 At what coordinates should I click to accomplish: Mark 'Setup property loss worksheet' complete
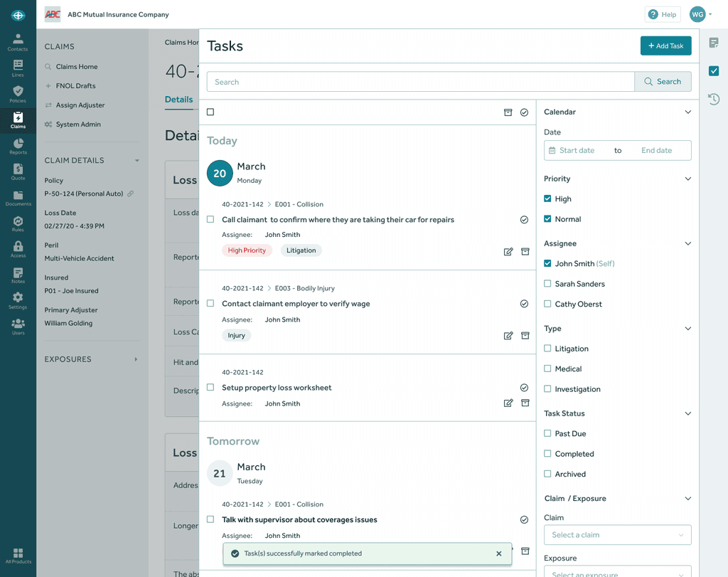(524, 388)
